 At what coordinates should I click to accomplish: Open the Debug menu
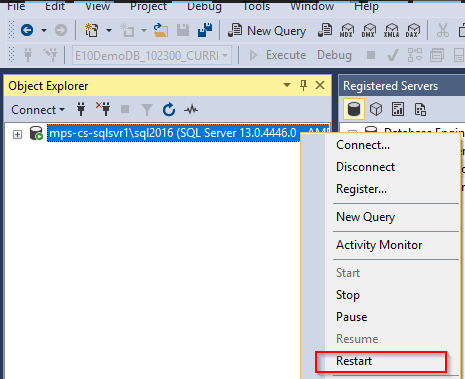204,6
